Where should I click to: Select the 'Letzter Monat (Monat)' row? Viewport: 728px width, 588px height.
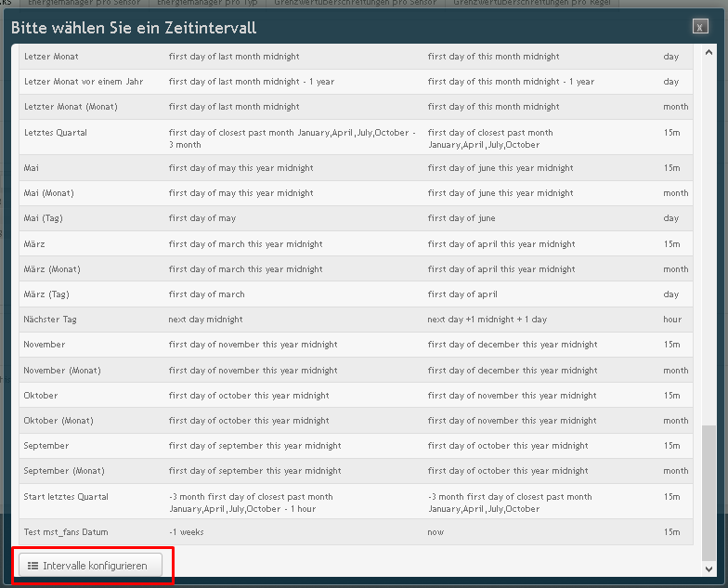tap(356, 107)
